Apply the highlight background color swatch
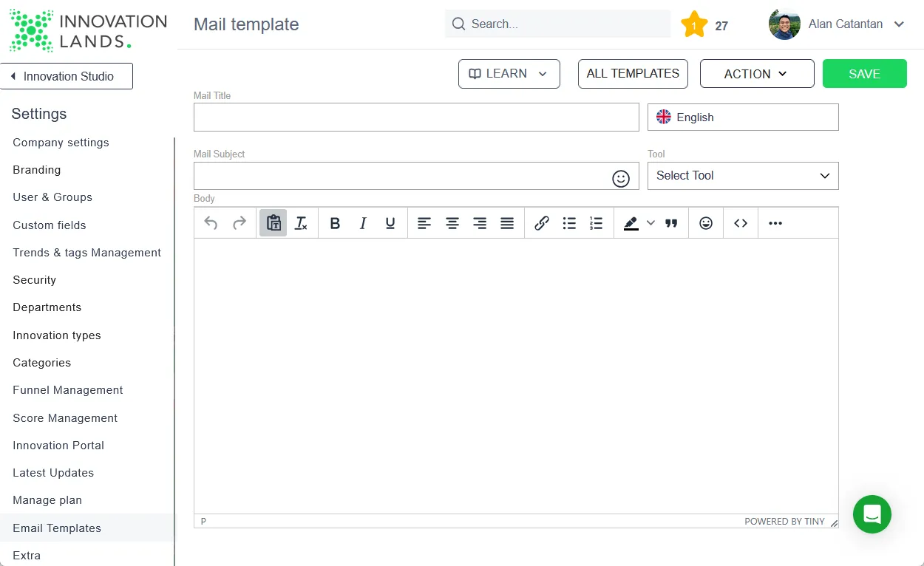 (631, 223)
